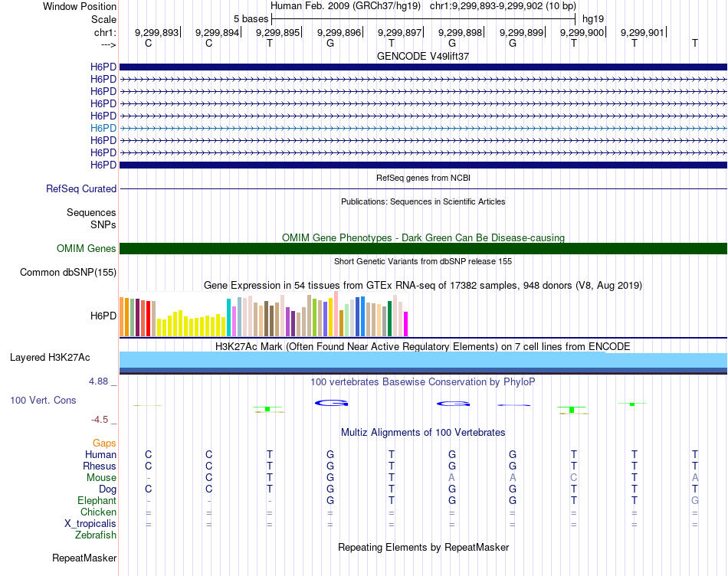
Task: Click the dark green OMIM gene bar
Action: pyautogui.click(x=423, y=249)
